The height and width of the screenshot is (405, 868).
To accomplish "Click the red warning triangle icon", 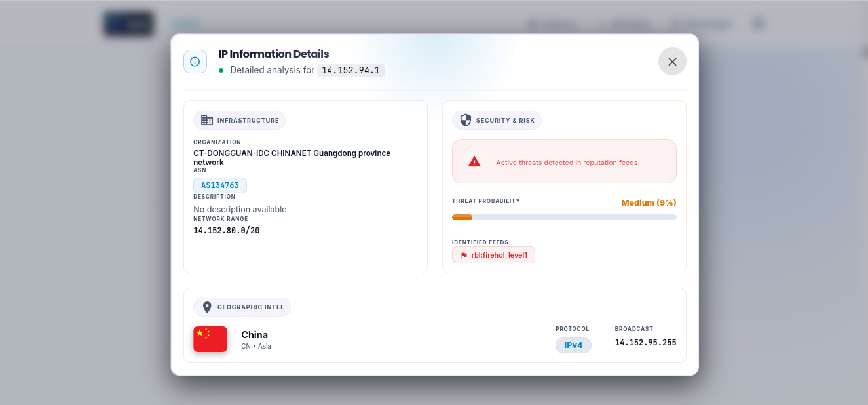I will [x=474, y=161].
